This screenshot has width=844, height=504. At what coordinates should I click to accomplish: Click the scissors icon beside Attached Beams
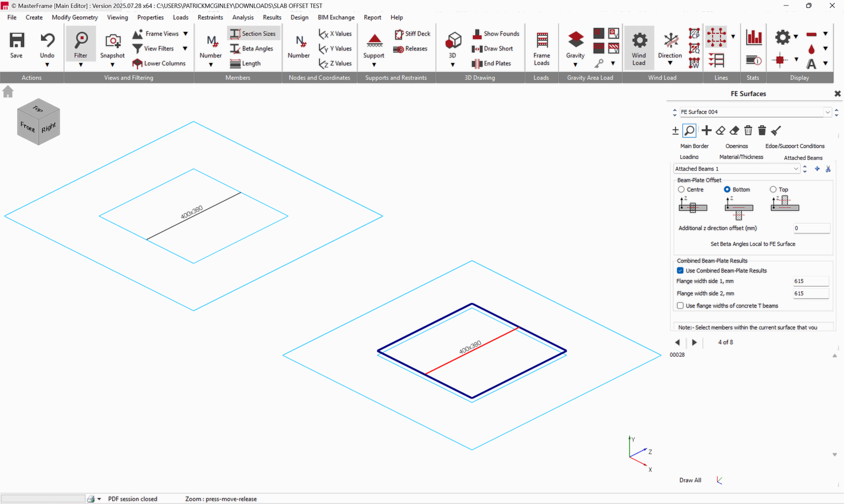coord(828,169)
